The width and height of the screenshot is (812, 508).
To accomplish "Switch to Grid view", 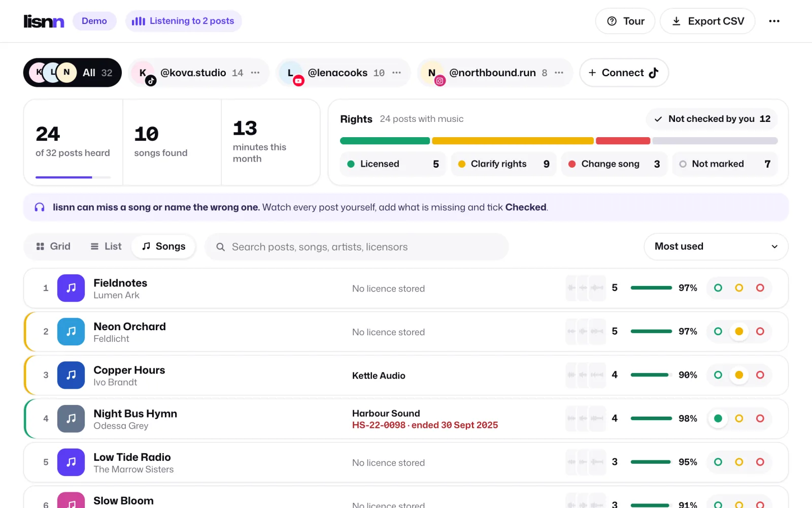I will (53, 246).
